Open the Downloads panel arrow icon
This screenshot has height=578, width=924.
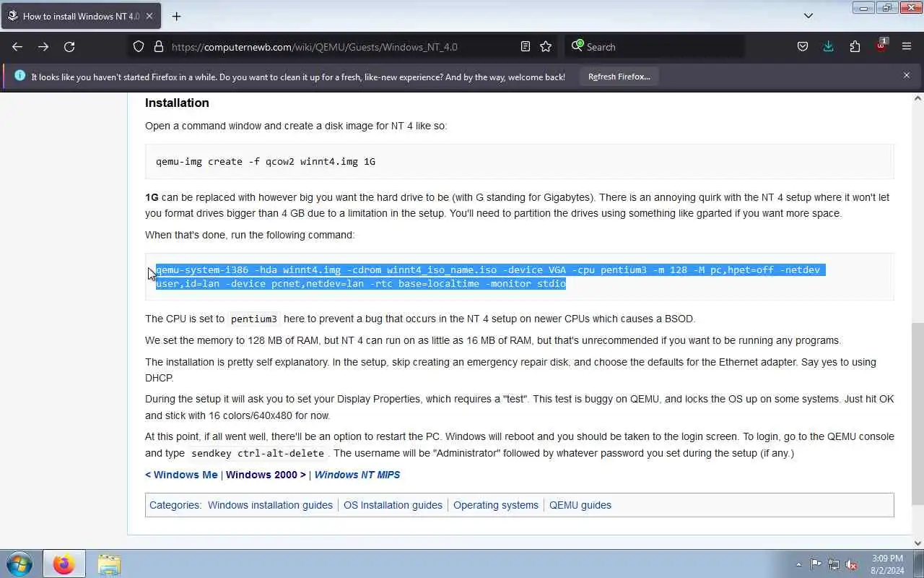coord(828,46)
